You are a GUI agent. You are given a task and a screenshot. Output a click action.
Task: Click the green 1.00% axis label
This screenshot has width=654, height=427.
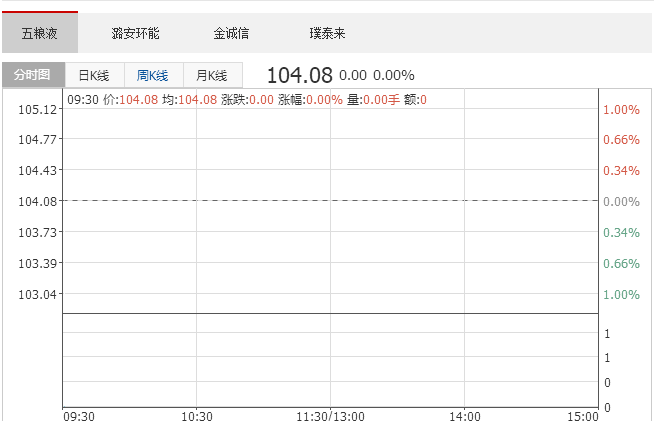pos(621,294)
